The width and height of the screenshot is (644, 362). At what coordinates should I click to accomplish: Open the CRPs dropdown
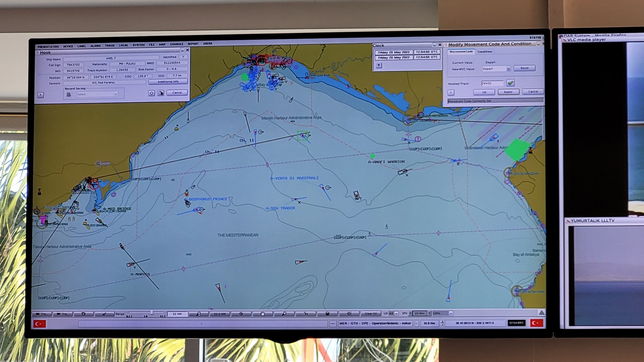tap(443, 313)
